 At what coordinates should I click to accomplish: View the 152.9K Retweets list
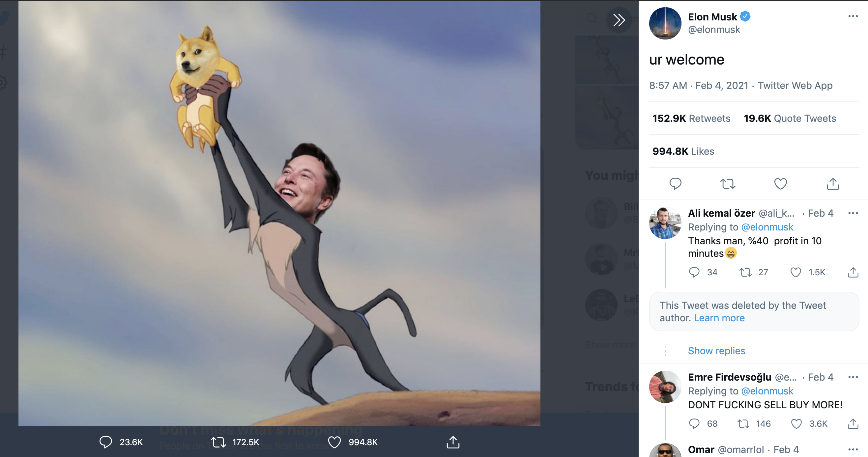(x=691, y=118)
